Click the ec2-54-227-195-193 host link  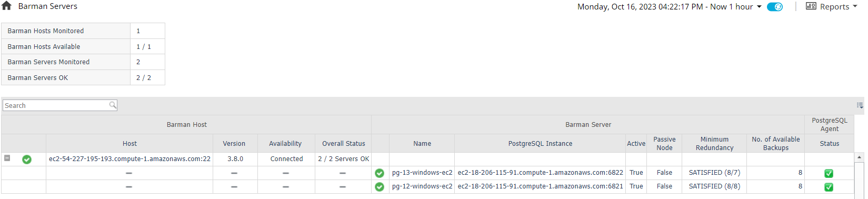pyautogui.click(x=129, y=158)
